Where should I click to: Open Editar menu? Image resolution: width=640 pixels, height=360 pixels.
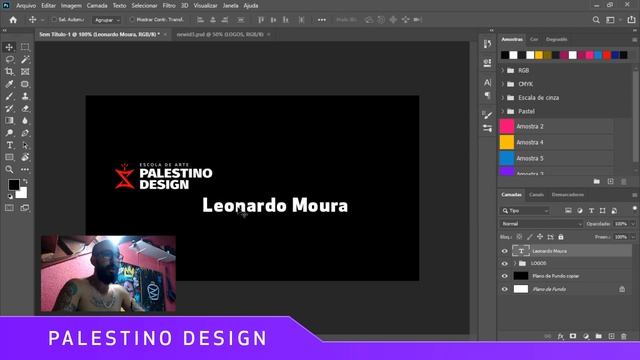48,6
